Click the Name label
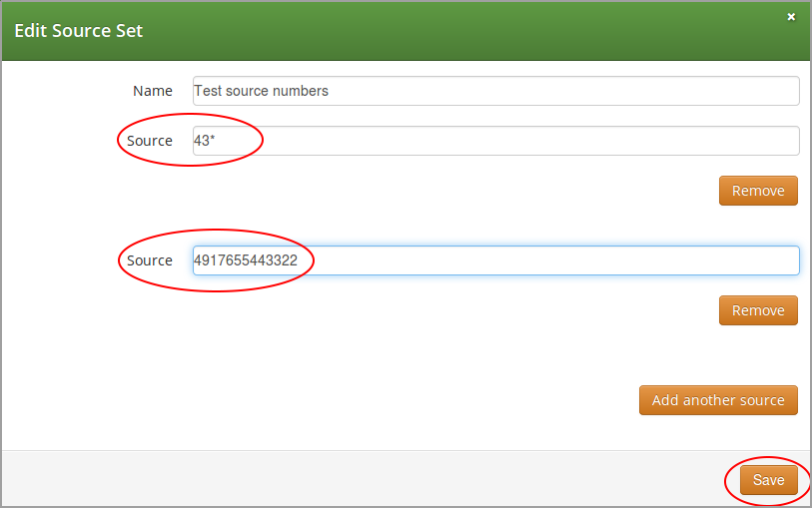This screenshot has height=508, width=812. 153,91
